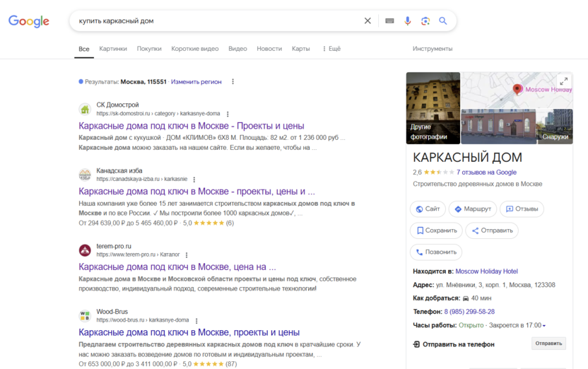Open the Изменить регион link
Screen dimensions: 588x369
(196, 82)
